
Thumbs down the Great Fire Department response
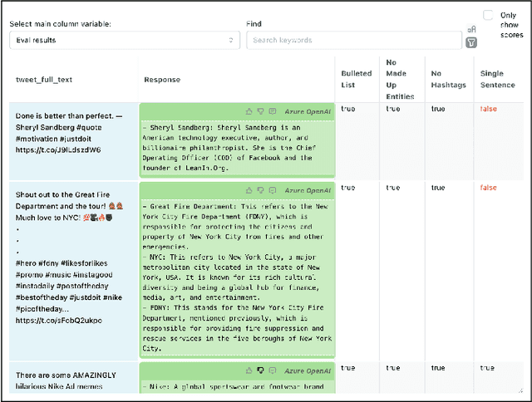click(x=259, y=190)
